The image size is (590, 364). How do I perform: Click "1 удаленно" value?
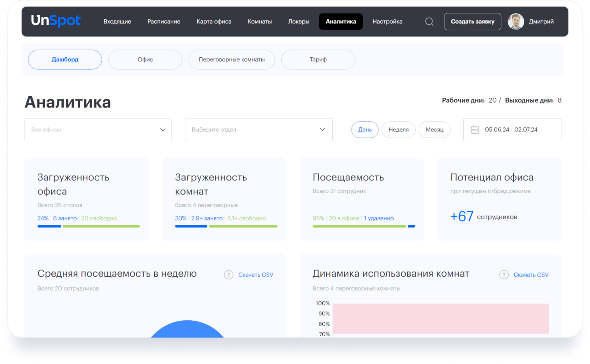(x=379, y=218)
